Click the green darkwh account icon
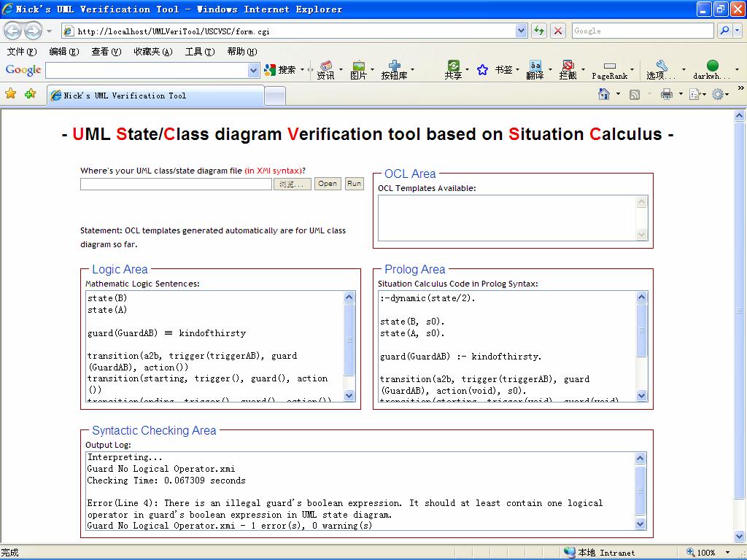Screen dimensions: 747x560 tap(712, 70)
